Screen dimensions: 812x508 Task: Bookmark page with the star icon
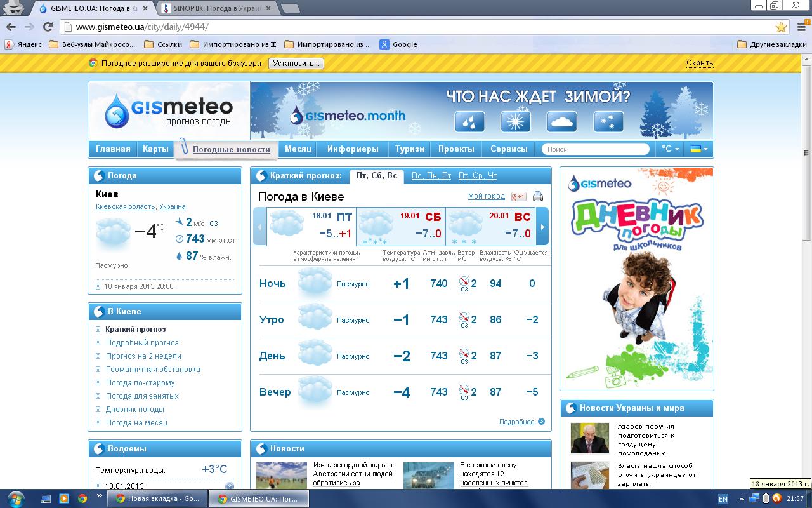tap(781, 27)
